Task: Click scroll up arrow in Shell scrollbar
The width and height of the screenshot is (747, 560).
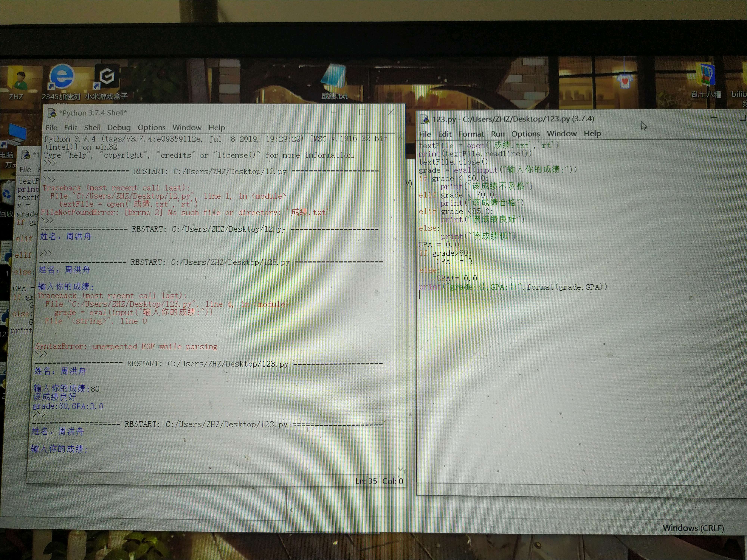Action: 400,138
